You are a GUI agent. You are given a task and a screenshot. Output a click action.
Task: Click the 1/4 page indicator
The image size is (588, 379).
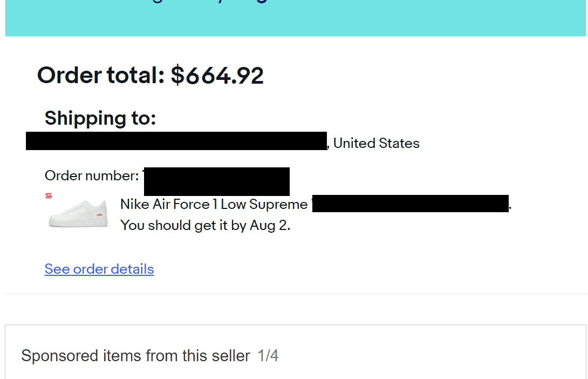click(x=268, y=355)
